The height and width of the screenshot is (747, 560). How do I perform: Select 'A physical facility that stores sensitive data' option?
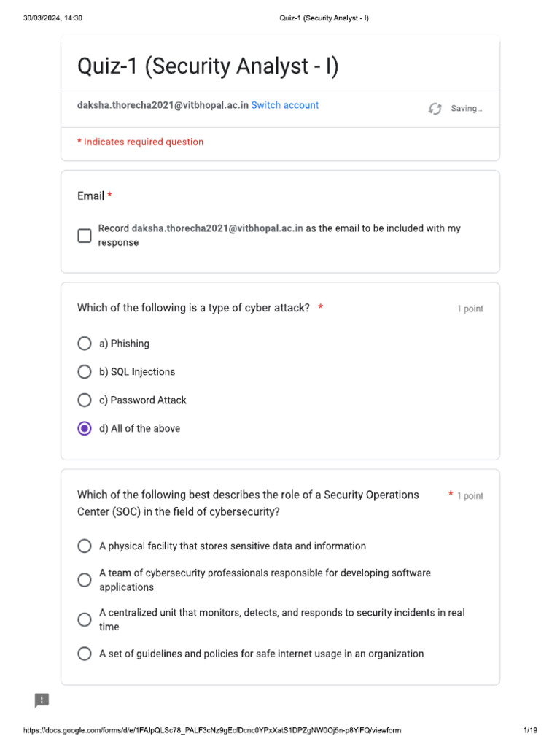(85, 546)
